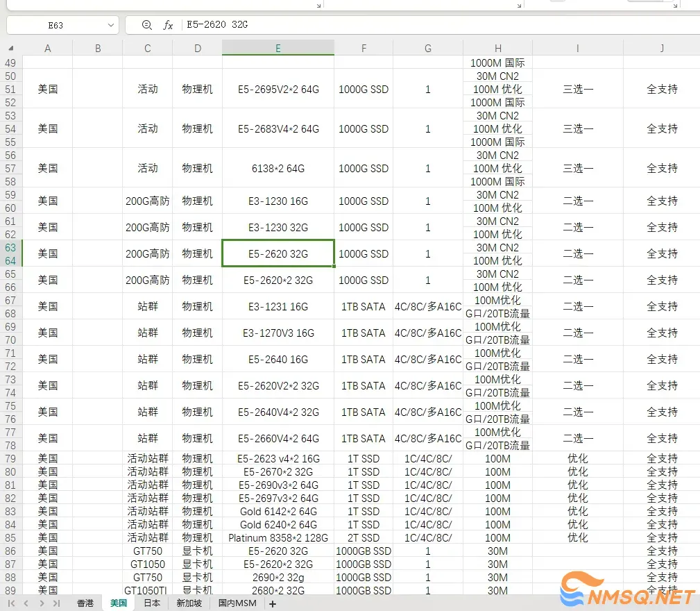This screenshot has width=700, height=611.
Task: Click 1000G SSD cell in row 57
Action: pos(364,169)
